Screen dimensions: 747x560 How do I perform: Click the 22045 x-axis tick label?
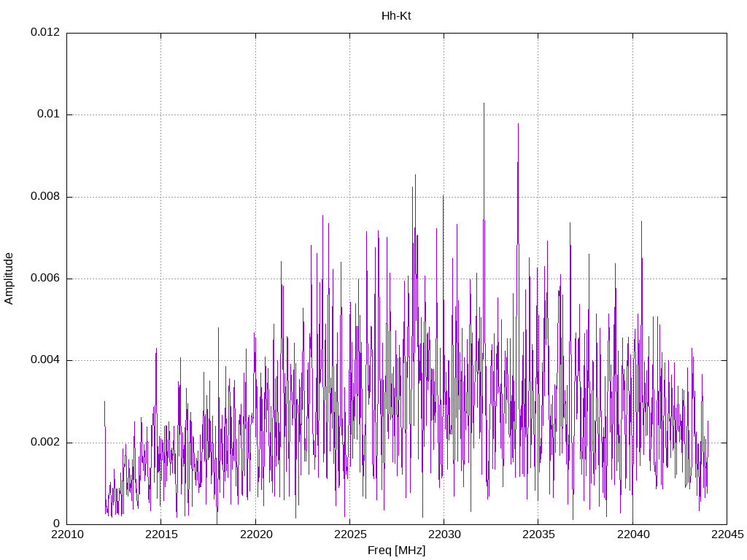(x=727, y=534)
